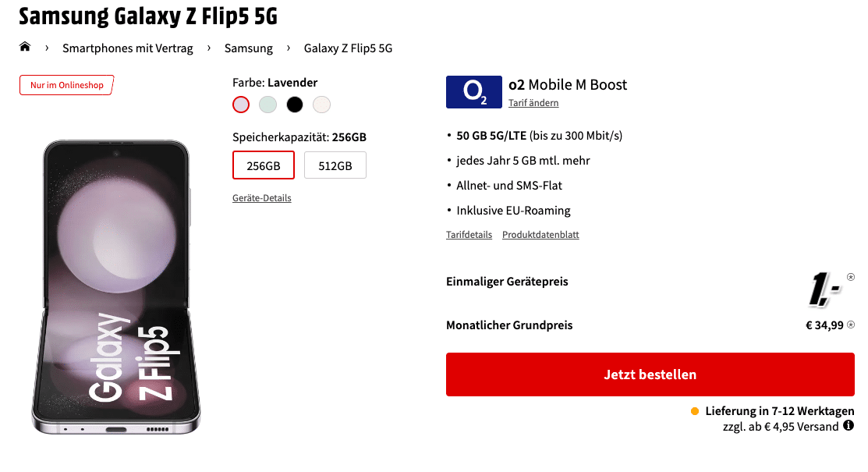The height and width of the screenshot is (472, 868).
Task: Click the Nur im Onlineshop badge
Action: click(66, 85)
